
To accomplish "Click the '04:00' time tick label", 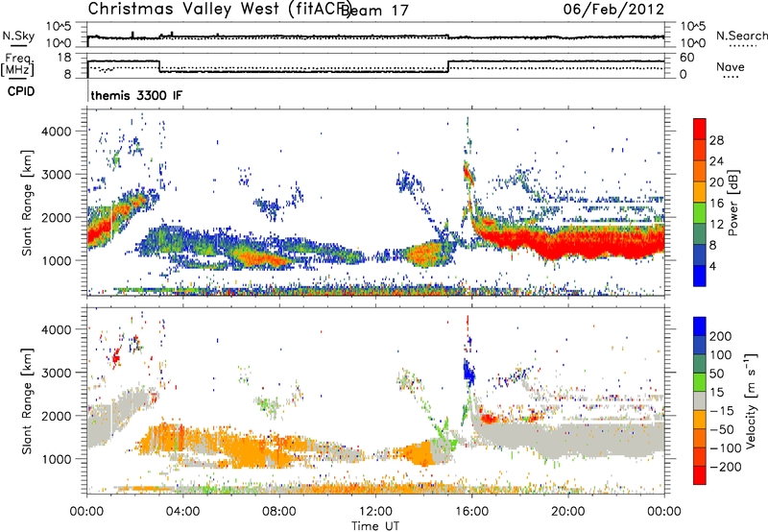I will (182, 511).
